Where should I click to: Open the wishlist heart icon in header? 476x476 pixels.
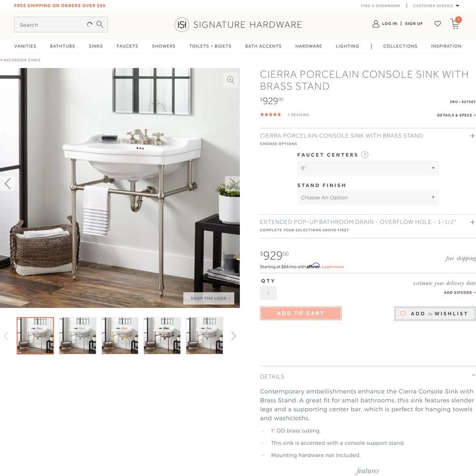coord(437,24)
